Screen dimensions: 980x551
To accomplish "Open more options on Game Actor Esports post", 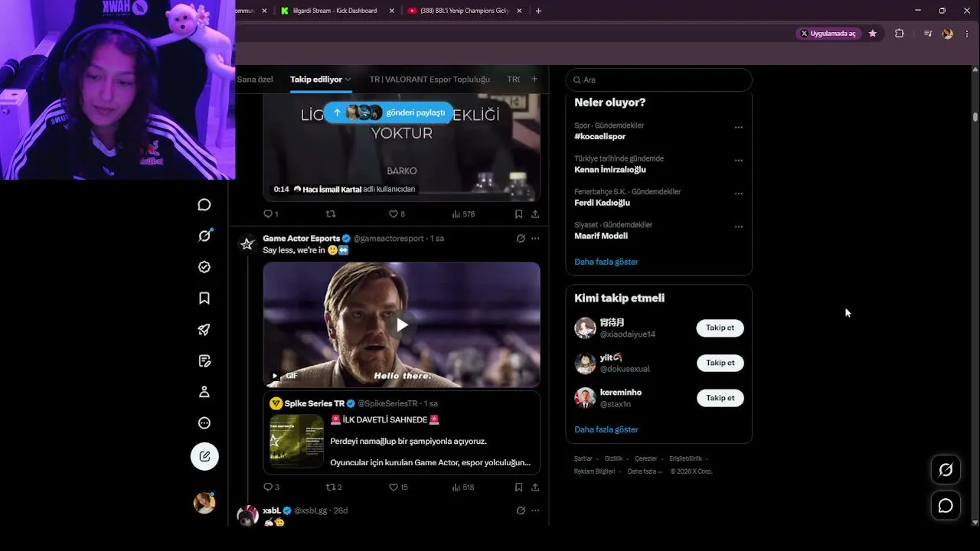I will (x=535, y=239).
